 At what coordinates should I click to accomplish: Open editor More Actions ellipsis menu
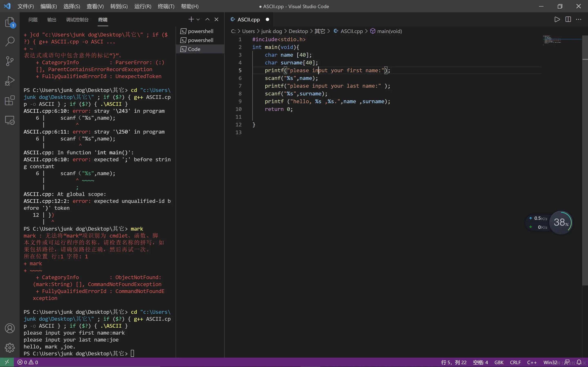click(579, 19)
